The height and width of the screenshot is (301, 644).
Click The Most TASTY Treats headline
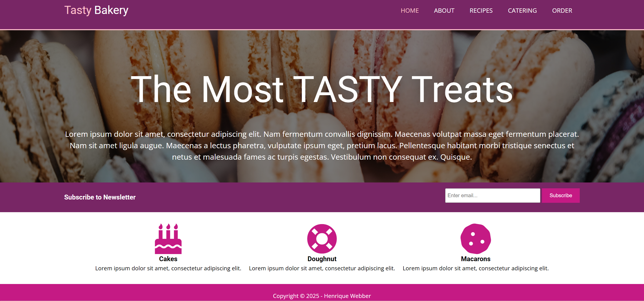pyautogui.click(x=322, y=89)
